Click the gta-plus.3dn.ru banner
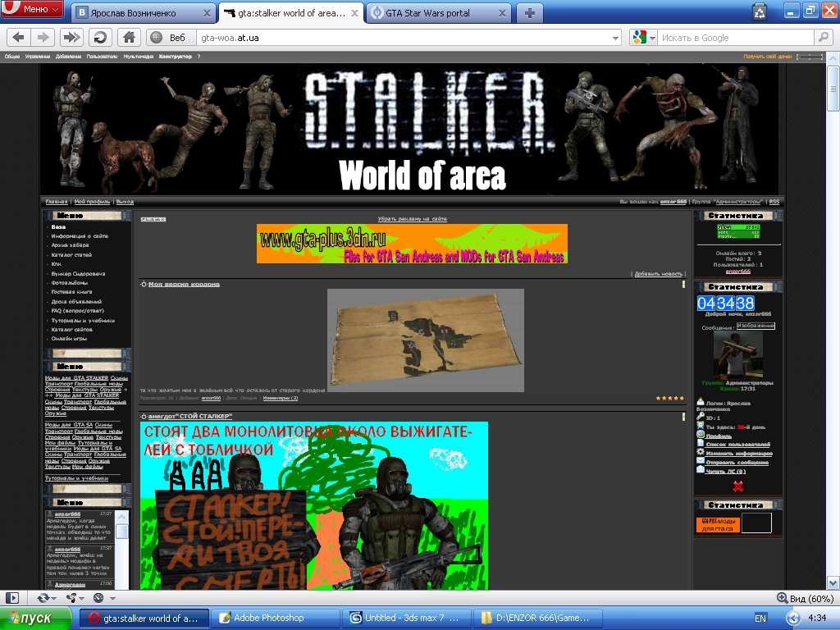Screen dimensions: 840x630 412,244
